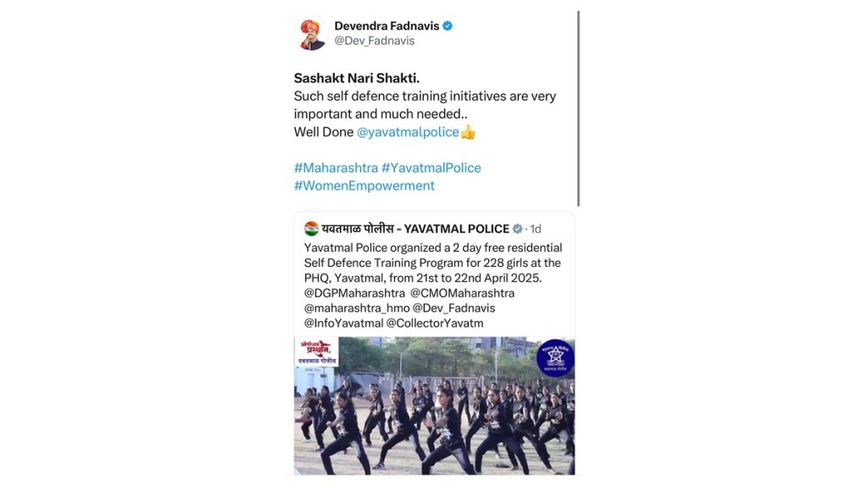Screen dimensions: 868x488
Task: Click the blue verified badge beside Devendra Fadnavis
Action: pyautogui.click(x=448, y=25)
